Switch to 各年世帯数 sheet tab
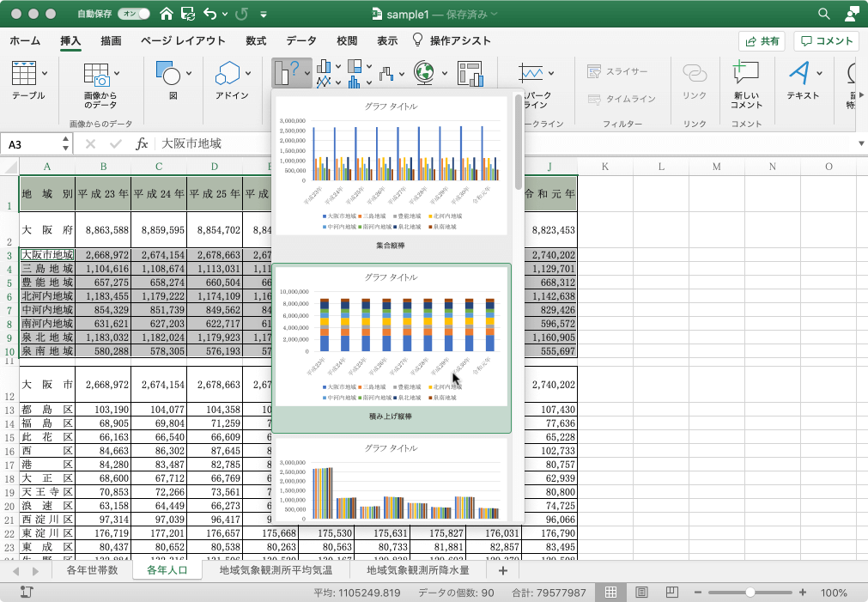Image resolution: width=868 pixels, height=602 pixels. (92, 570)
